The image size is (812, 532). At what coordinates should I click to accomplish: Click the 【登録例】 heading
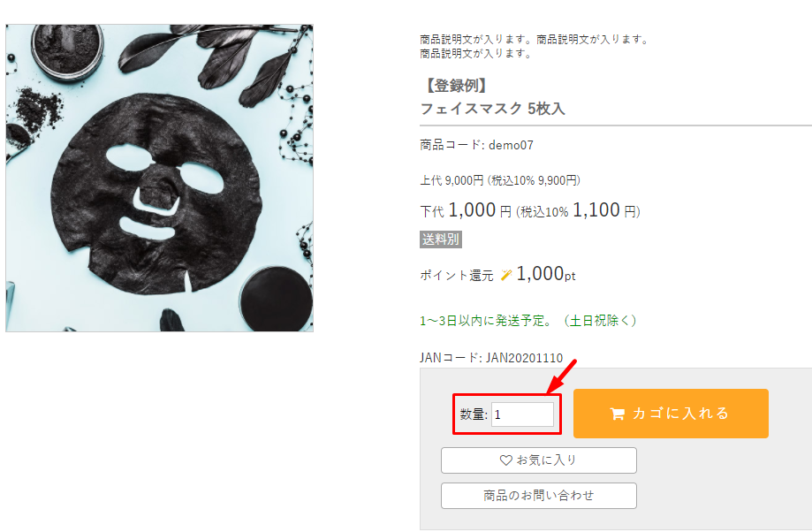(x=454, y=87)
